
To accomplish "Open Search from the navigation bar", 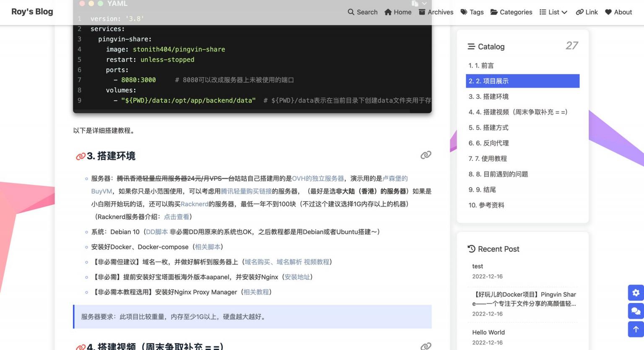I will [x=363, y=12].
